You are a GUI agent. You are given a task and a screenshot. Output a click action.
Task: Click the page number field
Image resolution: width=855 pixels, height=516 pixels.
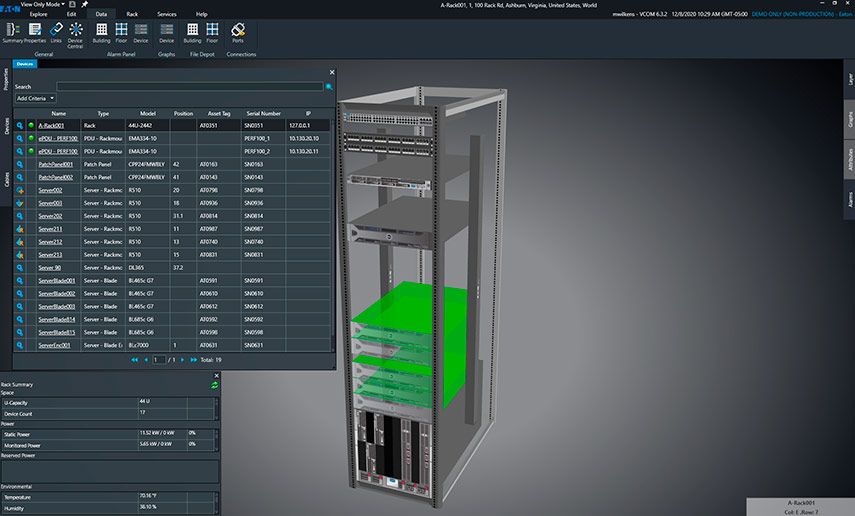(x=159, y=360)
